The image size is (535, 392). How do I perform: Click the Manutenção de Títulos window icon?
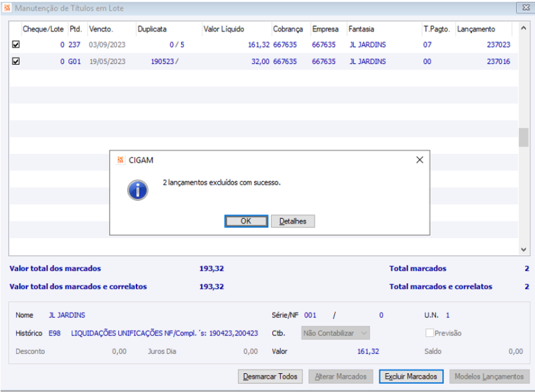[7, 7]
